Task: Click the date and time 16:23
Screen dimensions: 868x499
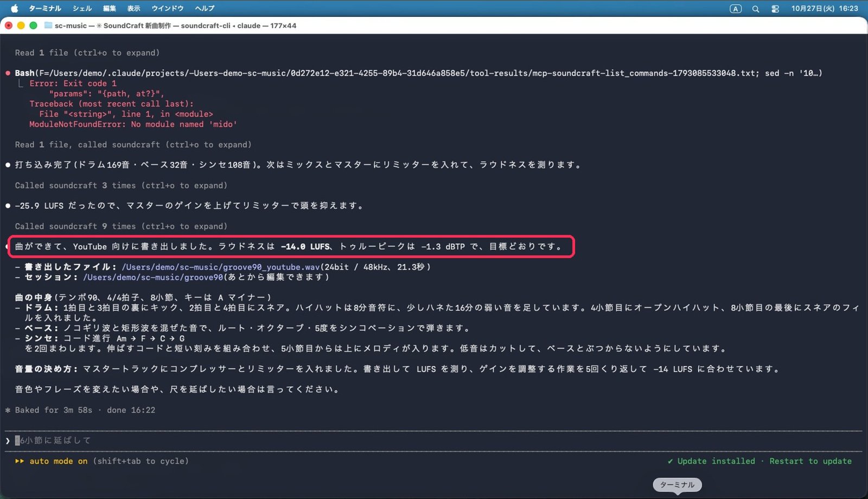Action: click(825, 9)
